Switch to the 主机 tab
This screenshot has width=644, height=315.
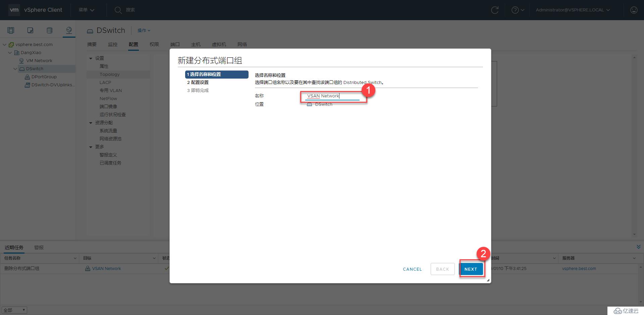[196, 44]
